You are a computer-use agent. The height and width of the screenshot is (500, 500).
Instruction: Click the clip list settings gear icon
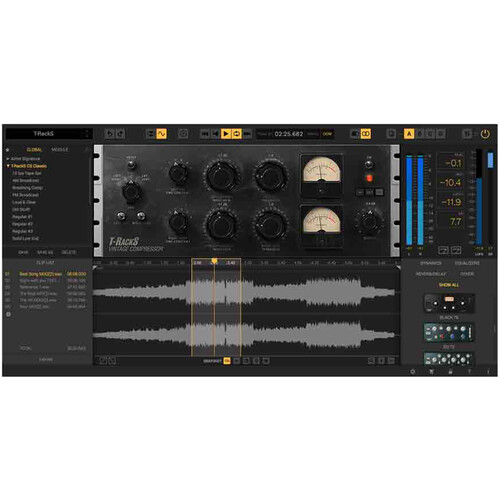coord(8,314)
